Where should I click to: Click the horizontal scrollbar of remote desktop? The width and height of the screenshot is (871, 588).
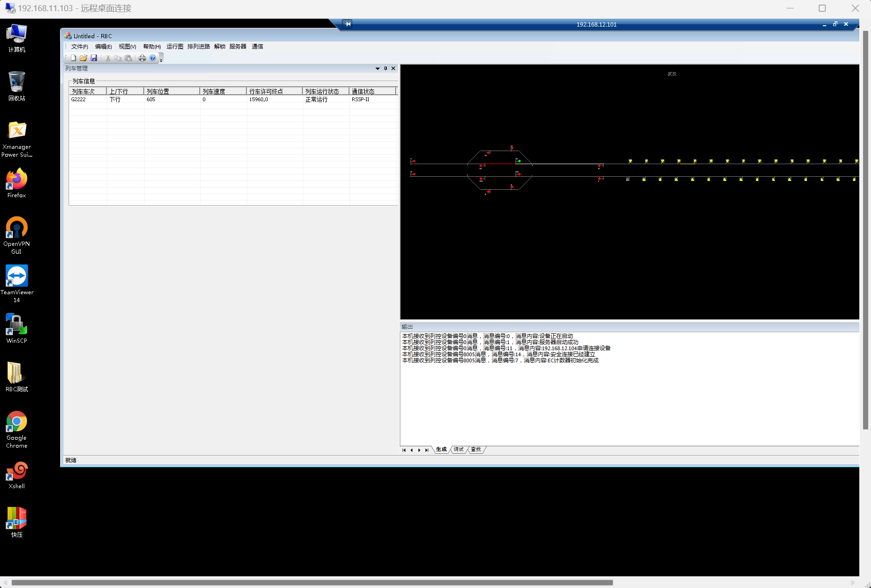coord(312,582)
